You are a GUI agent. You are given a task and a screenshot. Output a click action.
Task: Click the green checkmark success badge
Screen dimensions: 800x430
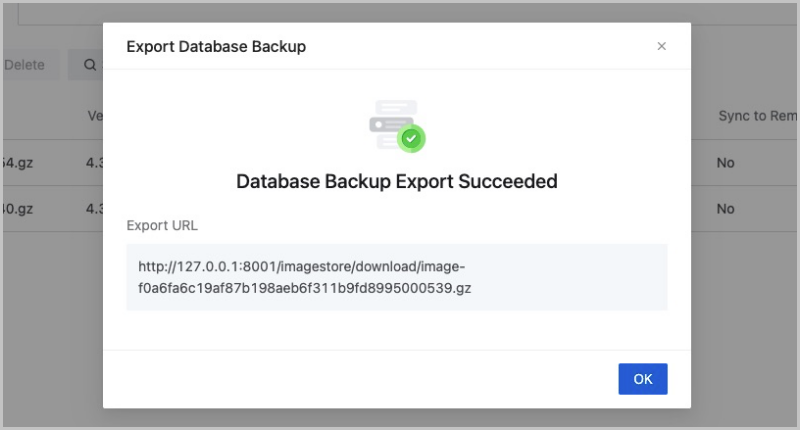coord(411,137)
